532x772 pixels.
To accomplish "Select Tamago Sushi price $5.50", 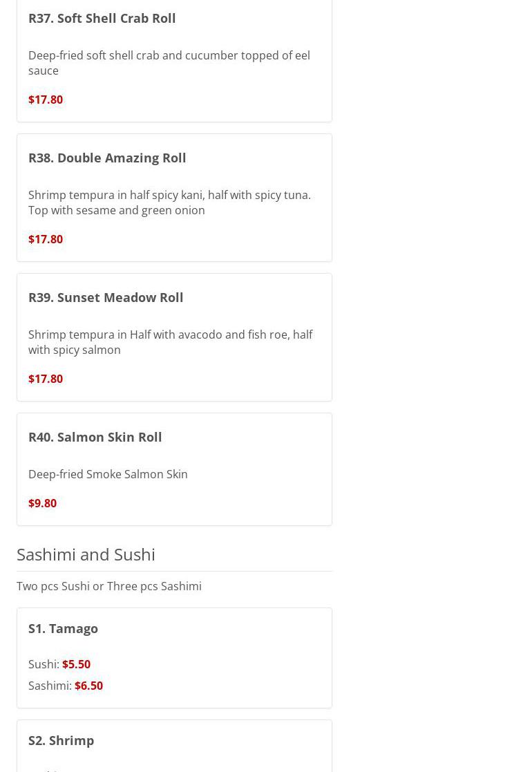I will point(76,664).
